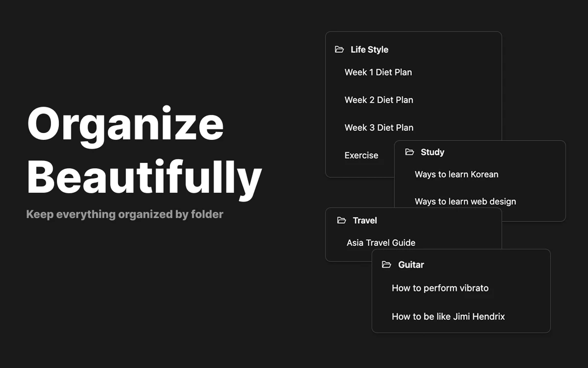Click the Study folder icon
588x368 pixels.
tap(410, 152)
